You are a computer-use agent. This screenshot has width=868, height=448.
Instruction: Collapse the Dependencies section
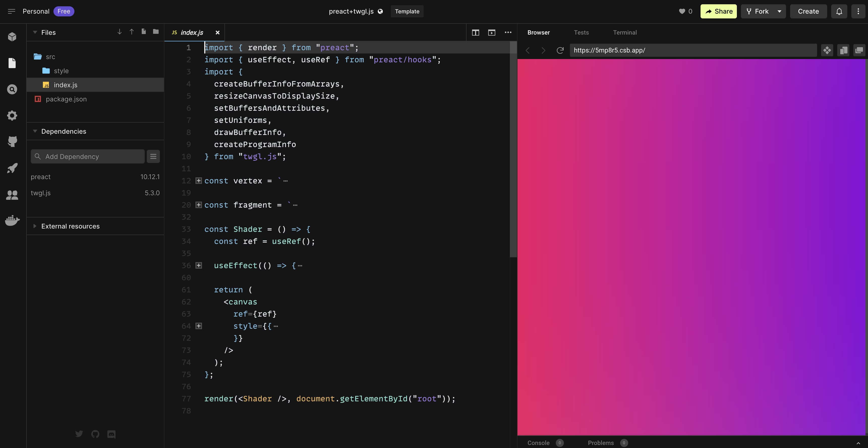coord(35,131)
